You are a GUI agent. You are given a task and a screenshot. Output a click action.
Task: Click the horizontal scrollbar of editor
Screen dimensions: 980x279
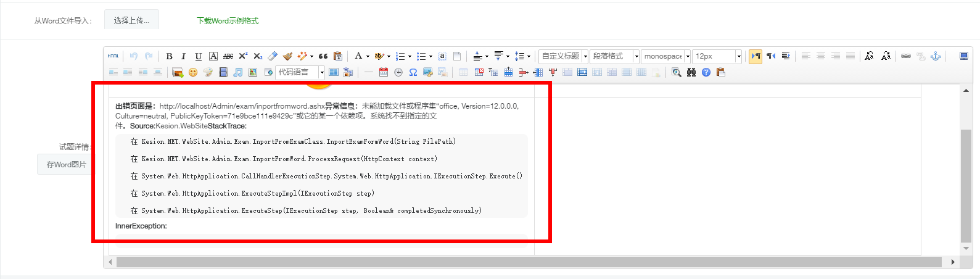[x=529, y=262]
